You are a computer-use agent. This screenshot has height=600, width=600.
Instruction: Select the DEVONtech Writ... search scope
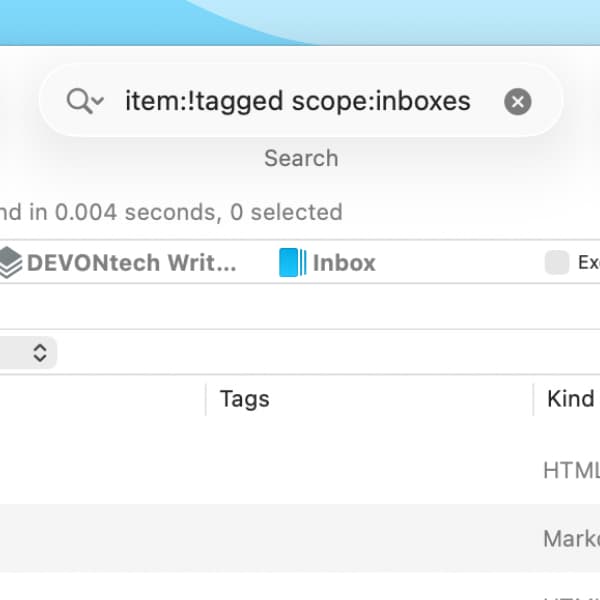(x=132, y=263)
